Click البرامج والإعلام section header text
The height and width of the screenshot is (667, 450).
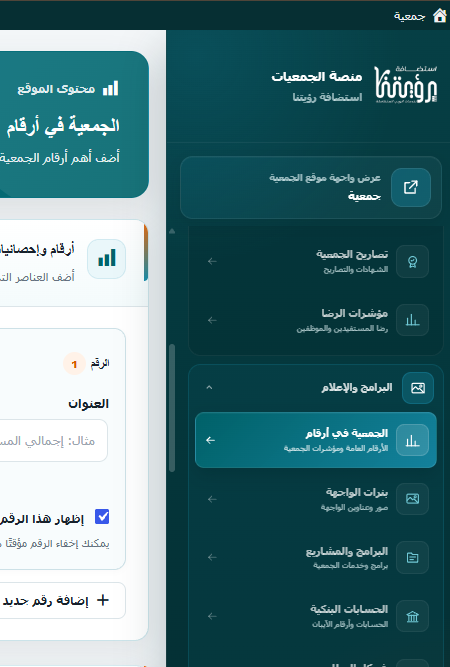click(357, 388)
